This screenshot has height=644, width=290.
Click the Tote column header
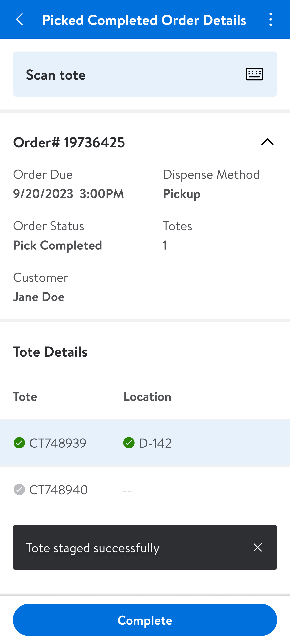(25, 396)
